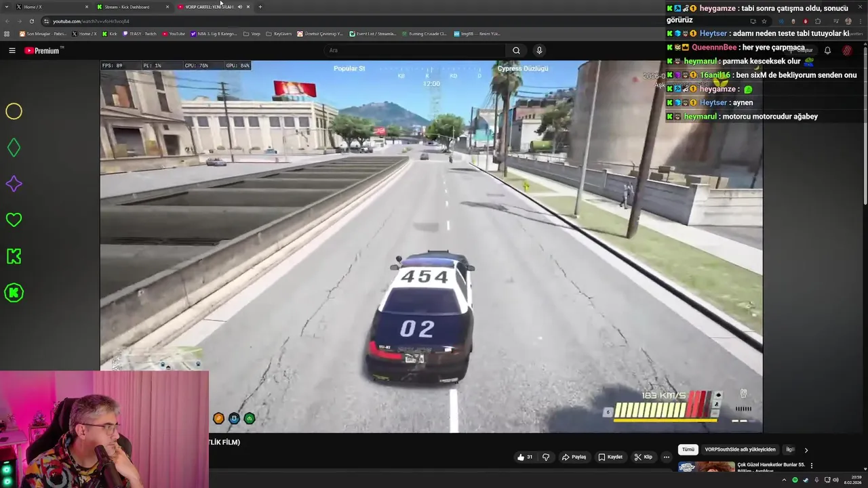The image size is (868, 488).
Task: Like the video with thumbs-up showing 31
Action: click(x=525, y=457)
